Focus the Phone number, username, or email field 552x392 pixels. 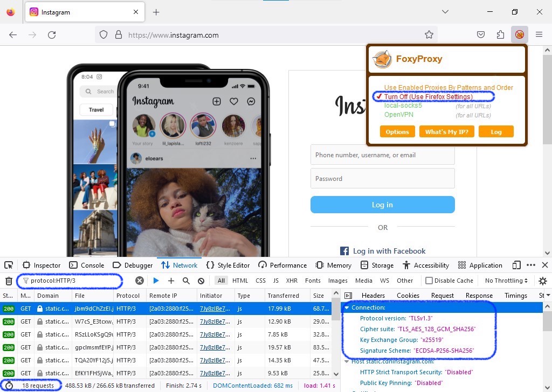(382, 156)
